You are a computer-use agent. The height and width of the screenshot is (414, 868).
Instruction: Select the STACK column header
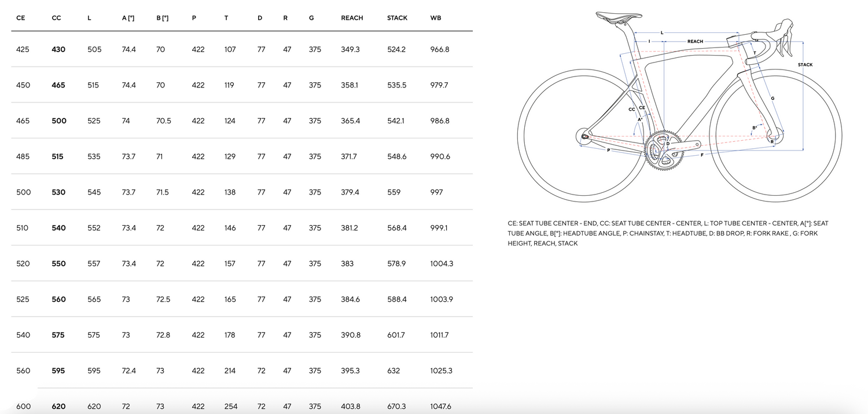[397, 18]
